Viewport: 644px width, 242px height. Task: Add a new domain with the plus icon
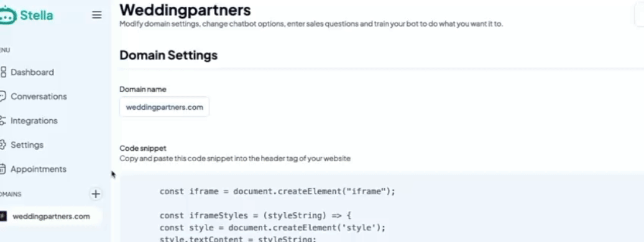pyautogui.click(x=96, y=194)
